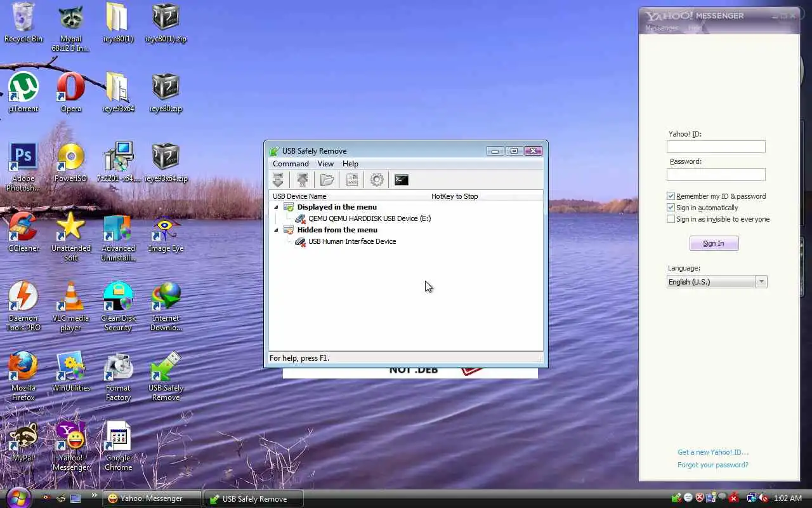
Task: Click the command line console toolbar icon
Action: (x=402, y=180)
